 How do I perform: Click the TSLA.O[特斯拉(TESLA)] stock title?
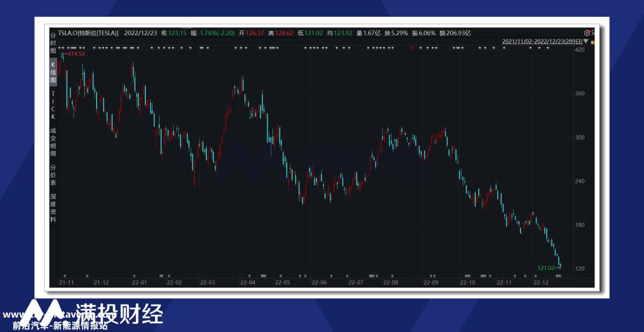pyautogui.click(x=88, y=33)
